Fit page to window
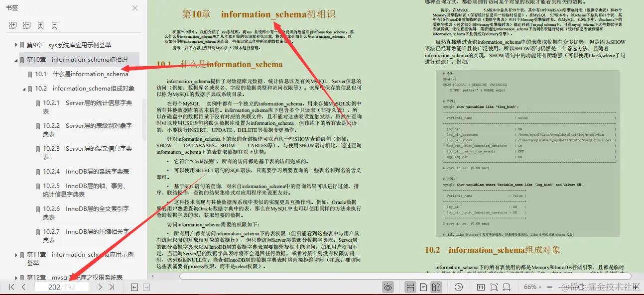 [x=494, y=287]
